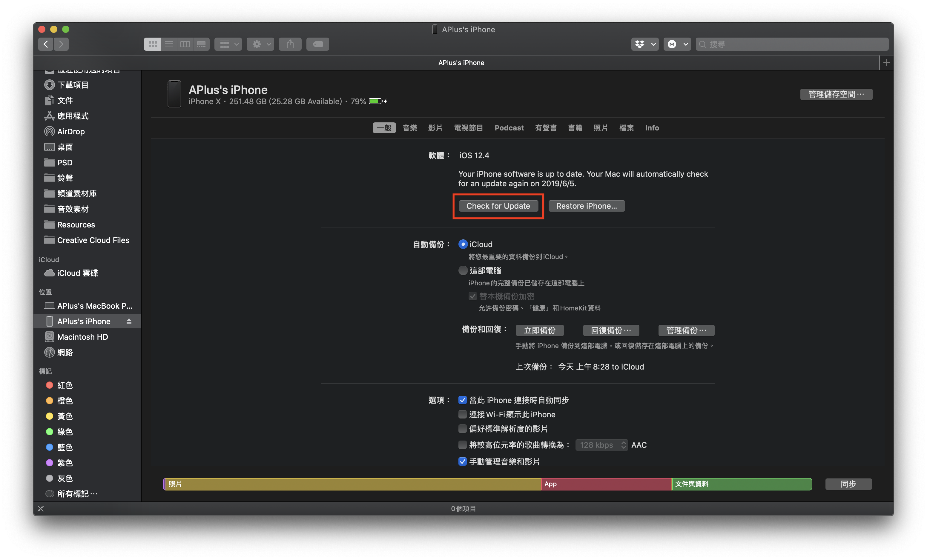Select the 紅色 tag
Screen dimensions: 927x560
87,385
